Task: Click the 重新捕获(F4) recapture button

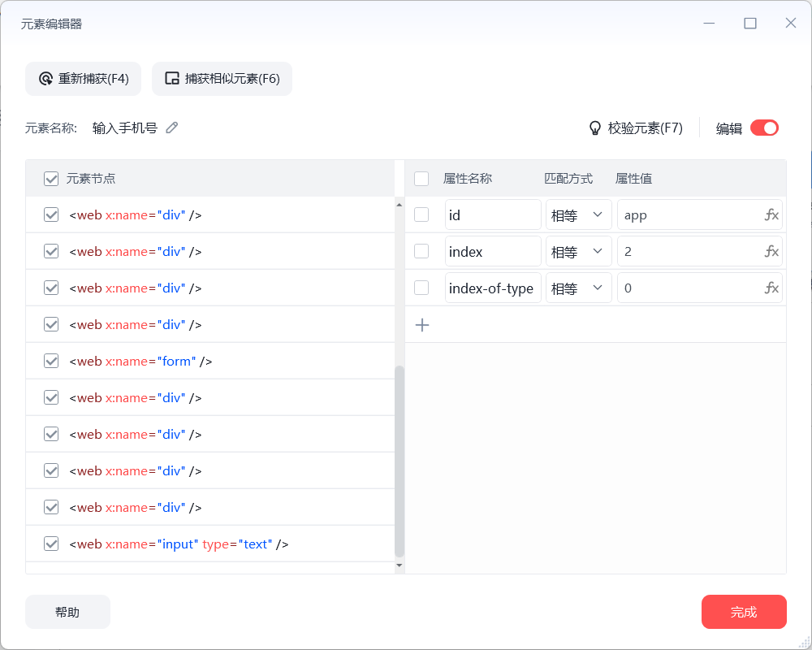Action: point(84,79)
